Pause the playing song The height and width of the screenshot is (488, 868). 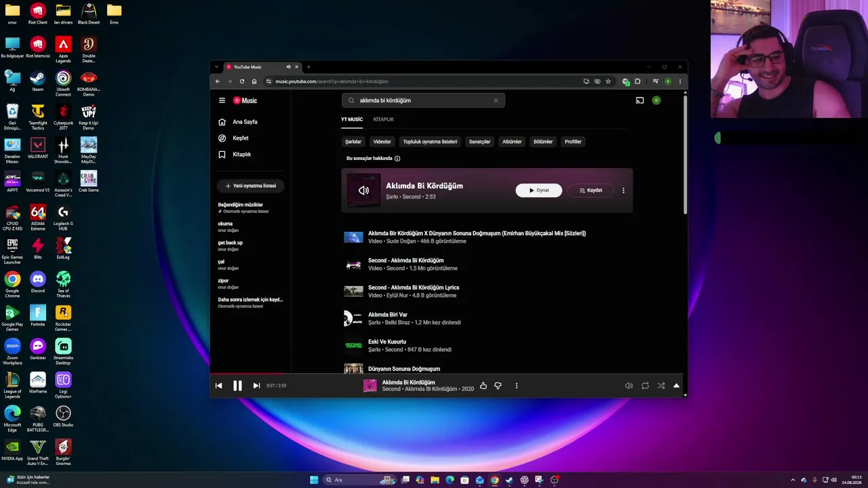pos(237,386)
